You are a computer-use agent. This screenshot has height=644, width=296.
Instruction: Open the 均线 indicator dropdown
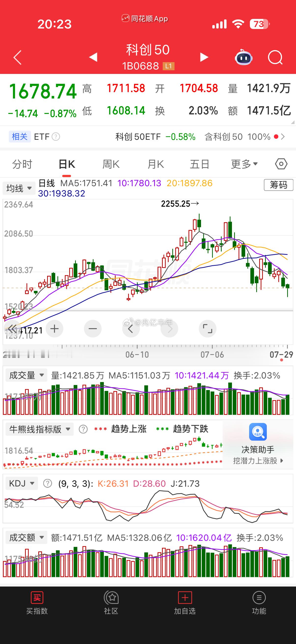click(x=19, y=188)
